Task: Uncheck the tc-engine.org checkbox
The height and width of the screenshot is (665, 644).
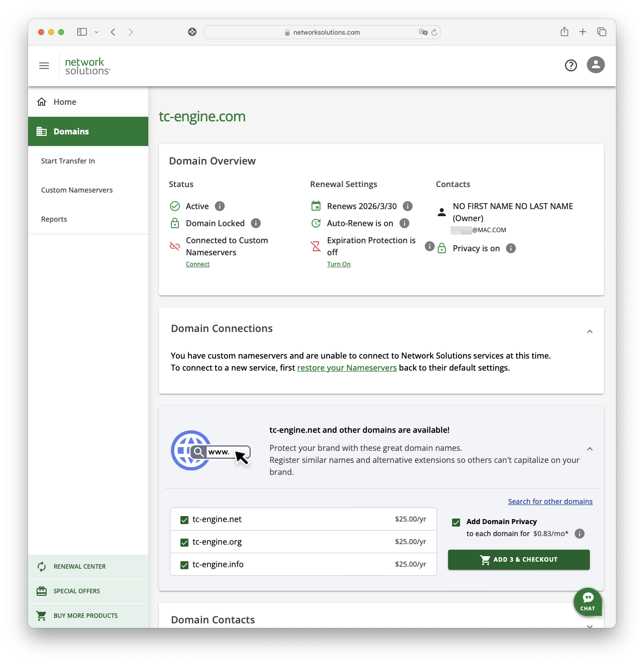Action: coord(184,542)
